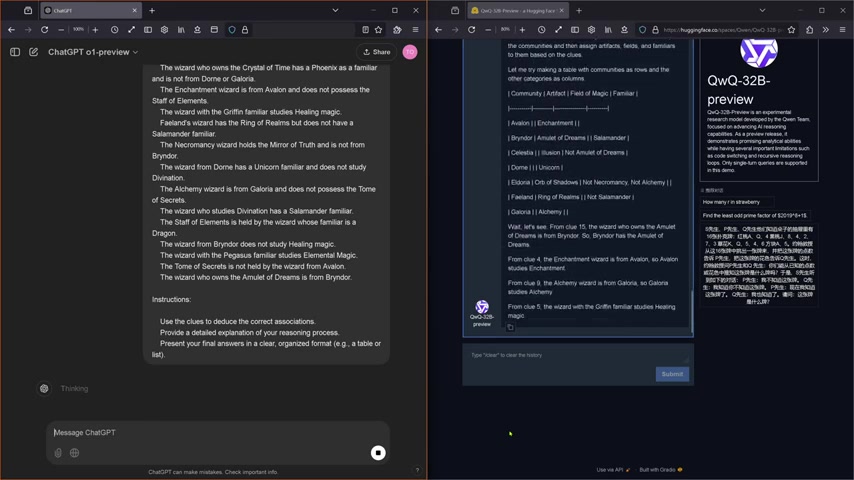
Task: Open the list all tabs chevron in ChatGPT window
Action: click(x=336, y=10)
